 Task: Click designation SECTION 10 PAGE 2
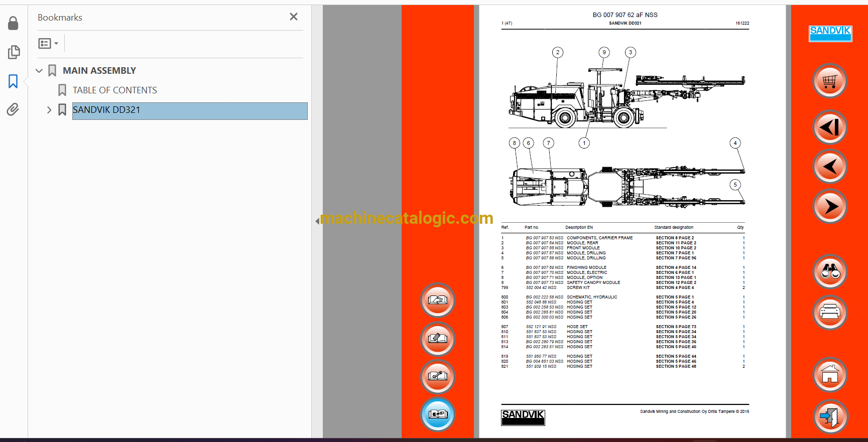point(676,248)
